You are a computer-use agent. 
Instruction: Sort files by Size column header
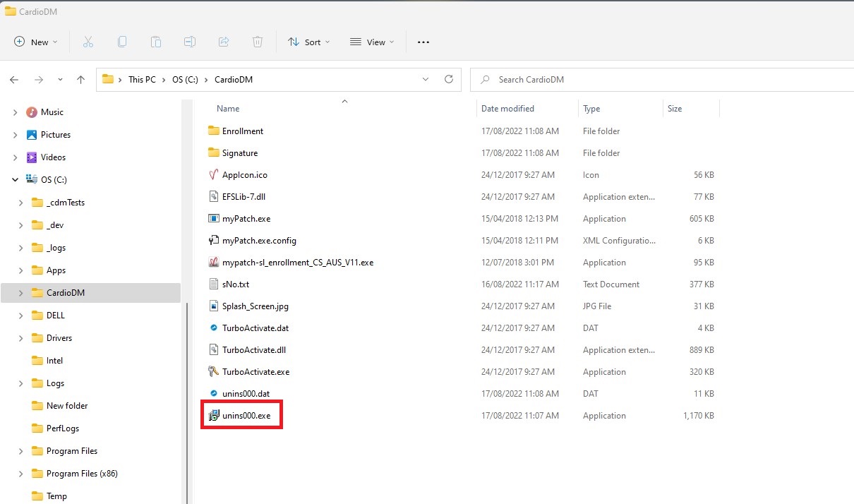675,109
